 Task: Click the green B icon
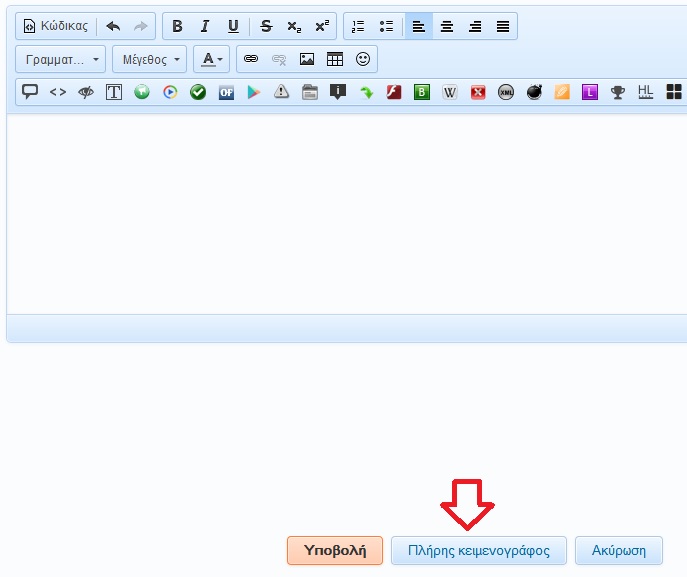click(422, 92)
